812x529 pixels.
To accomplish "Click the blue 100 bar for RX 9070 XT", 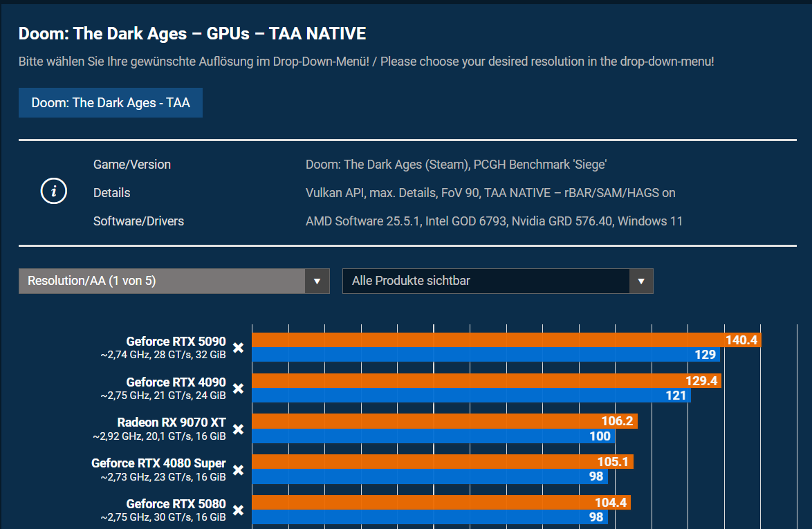I will coord(434,436).
